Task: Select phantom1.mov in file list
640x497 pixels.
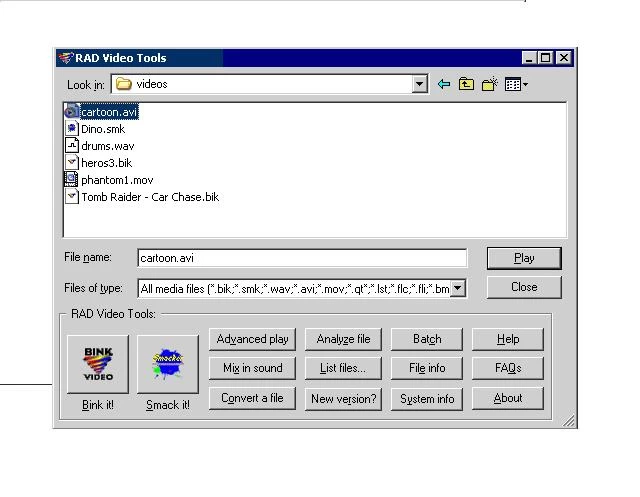Action: click(117, 180)
